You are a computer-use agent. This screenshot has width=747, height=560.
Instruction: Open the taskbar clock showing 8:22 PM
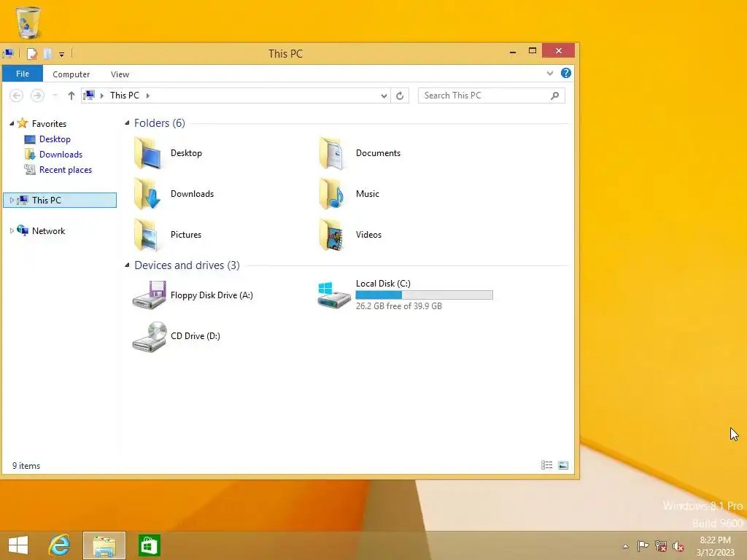[715, 546]
